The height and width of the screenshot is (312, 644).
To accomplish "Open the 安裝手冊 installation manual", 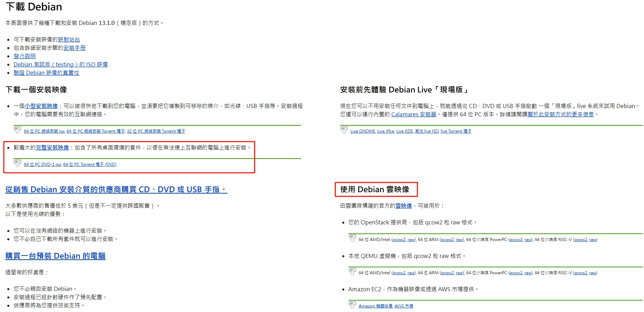I will coord(74,48).
